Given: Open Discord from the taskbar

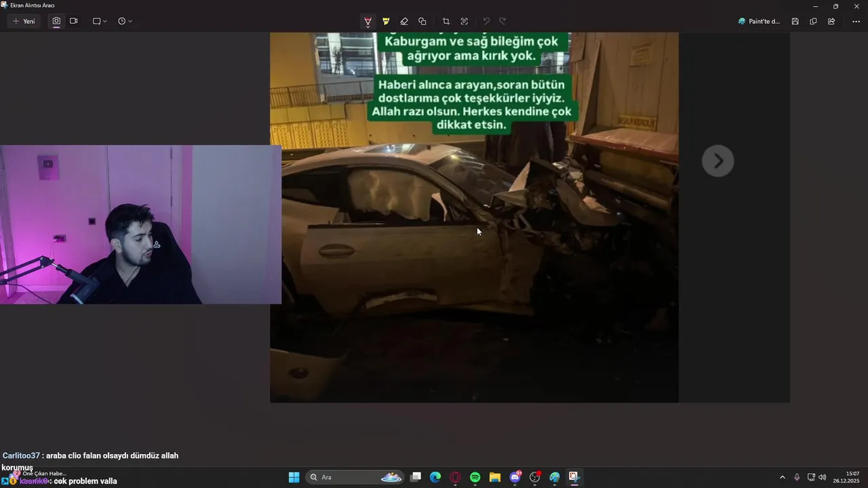Looking at the screenshot, I should [x=515, y=477].
